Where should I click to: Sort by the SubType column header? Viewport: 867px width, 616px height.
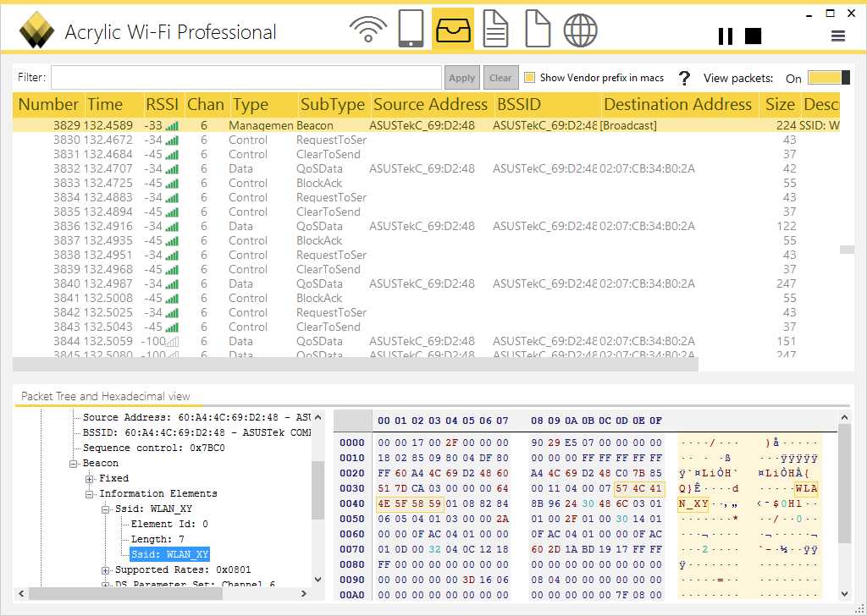pyautogui.click(x=334, y=104)
